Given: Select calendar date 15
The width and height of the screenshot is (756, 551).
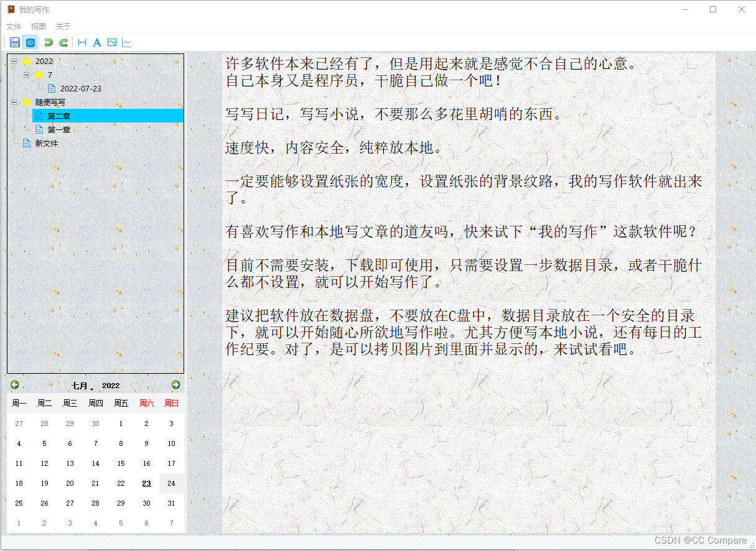Looking at the screenshot, I should (x=121, y=463).
